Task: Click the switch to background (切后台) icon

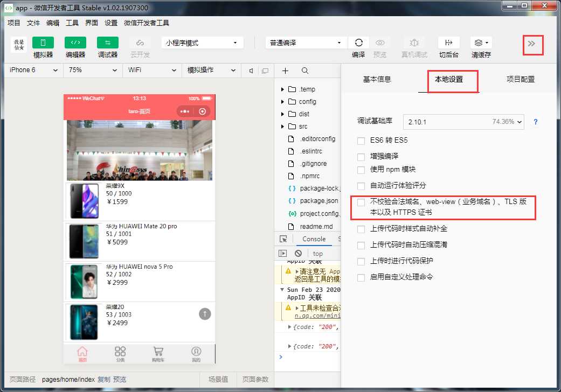Action: click(449, 43)
